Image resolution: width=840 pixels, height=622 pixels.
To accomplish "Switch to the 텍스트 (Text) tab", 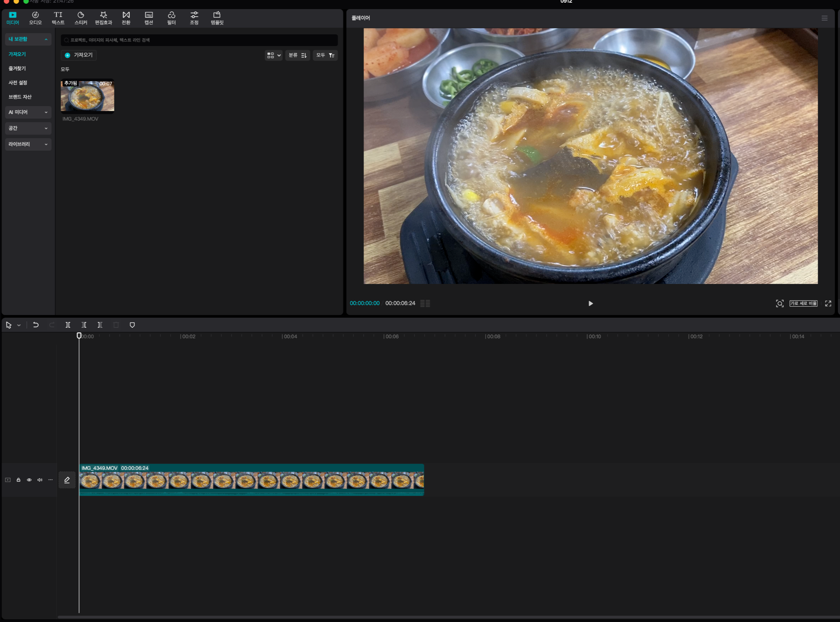I will (x=58, y=18).
